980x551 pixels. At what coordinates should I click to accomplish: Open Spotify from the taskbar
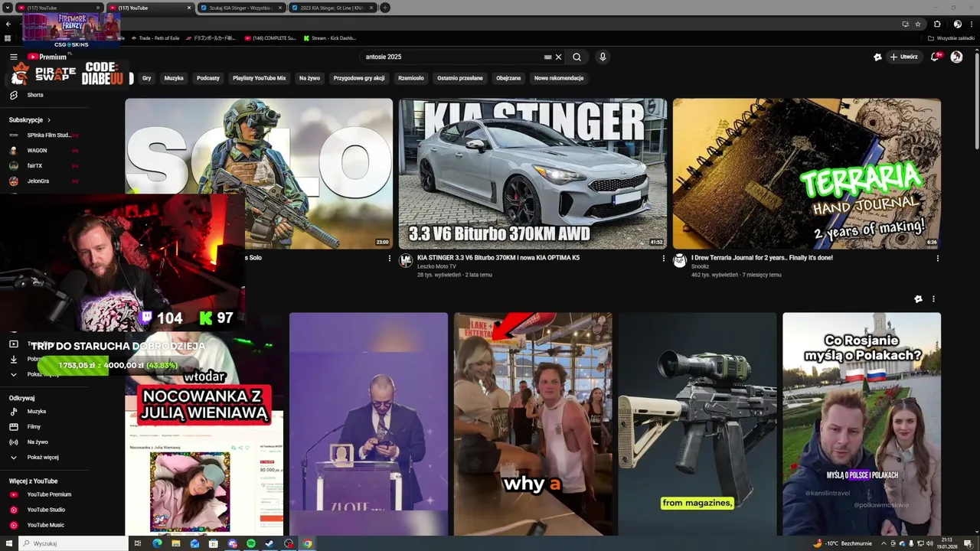(251, 543)
